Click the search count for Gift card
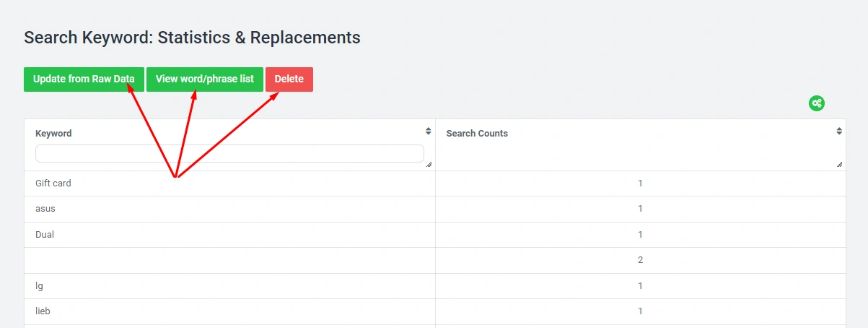Image resolution: width=868 pixels, height=328 pixels. tap(640, 184)
